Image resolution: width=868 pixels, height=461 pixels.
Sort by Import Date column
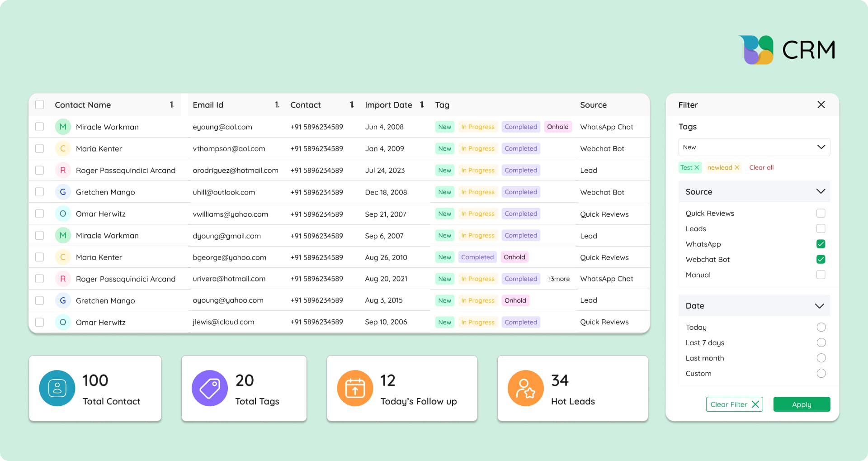(x=422, y=105)
